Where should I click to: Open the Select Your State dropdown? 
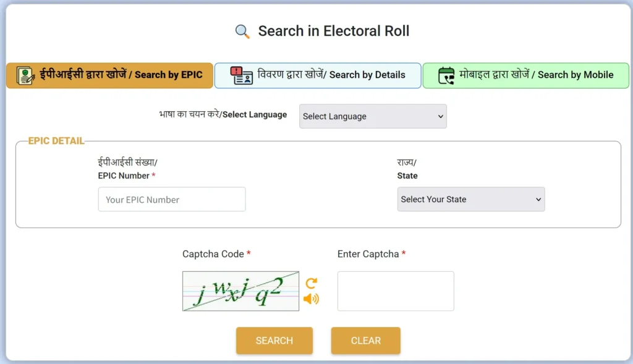471,199
